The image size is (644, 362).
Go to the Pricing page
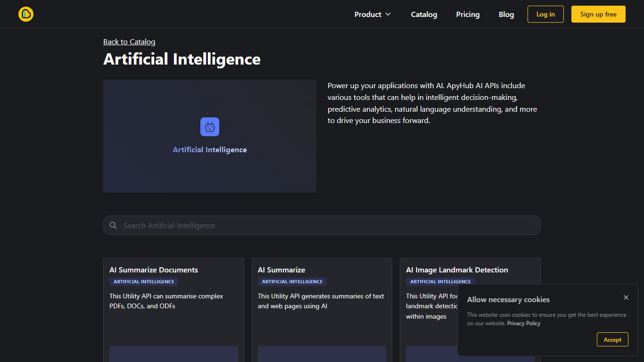point(468,15)
